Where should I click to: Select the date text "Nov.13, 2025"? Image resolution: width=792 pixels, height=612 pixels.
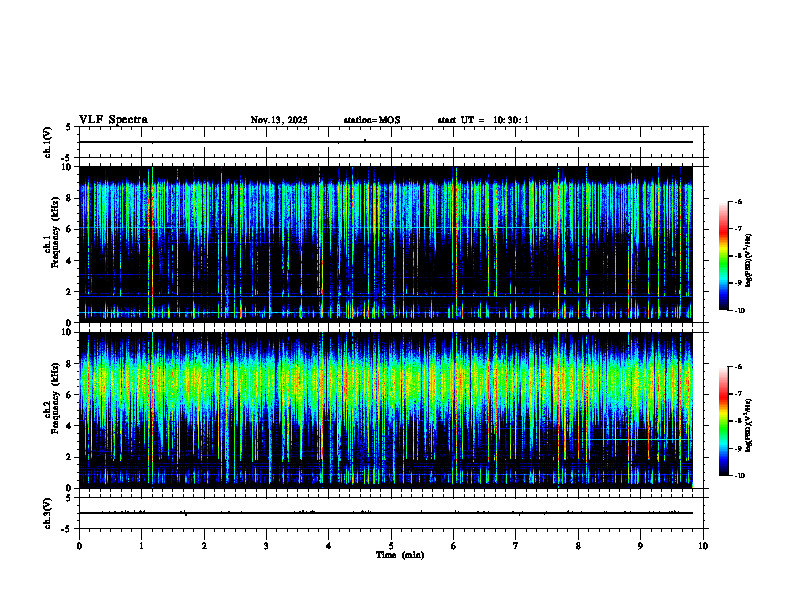click(279, 120)
